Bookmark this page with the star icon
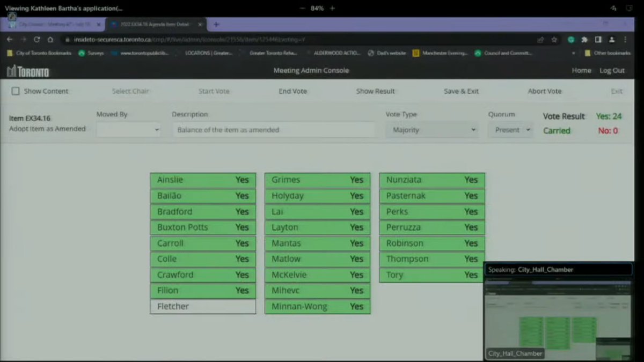Screen dimensions: 644x362 coord(554,40)
